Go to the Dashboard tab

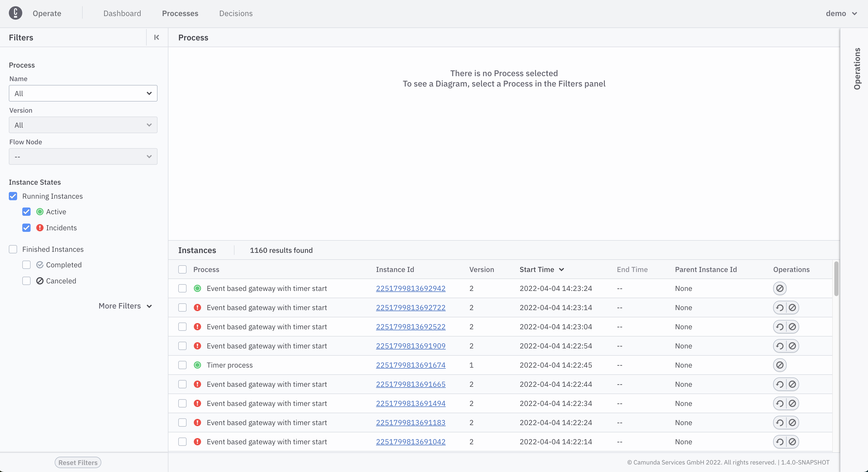(x=122, y=13)
